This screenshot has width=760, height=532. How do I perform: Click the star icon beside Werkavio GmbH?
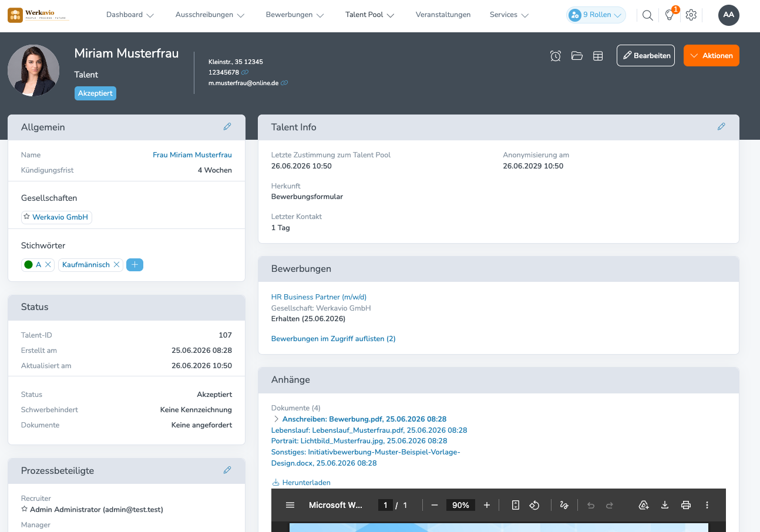26,217
